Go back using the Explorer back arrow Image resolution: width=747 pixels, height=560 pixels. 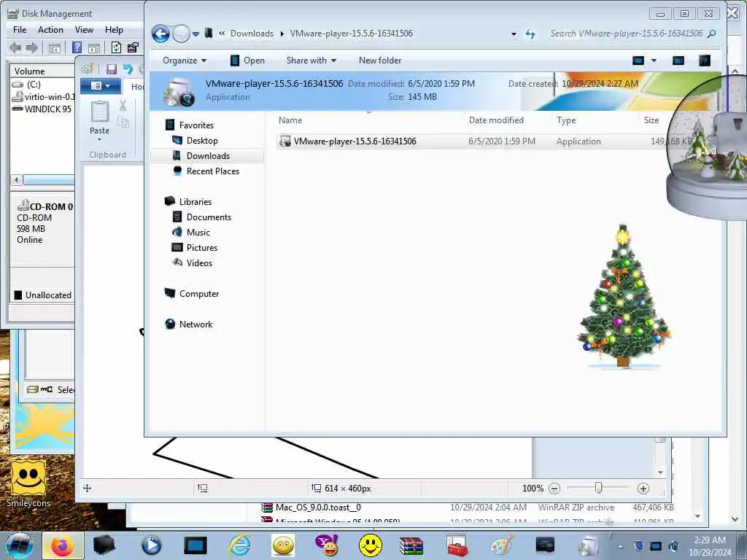click(160, 34)
